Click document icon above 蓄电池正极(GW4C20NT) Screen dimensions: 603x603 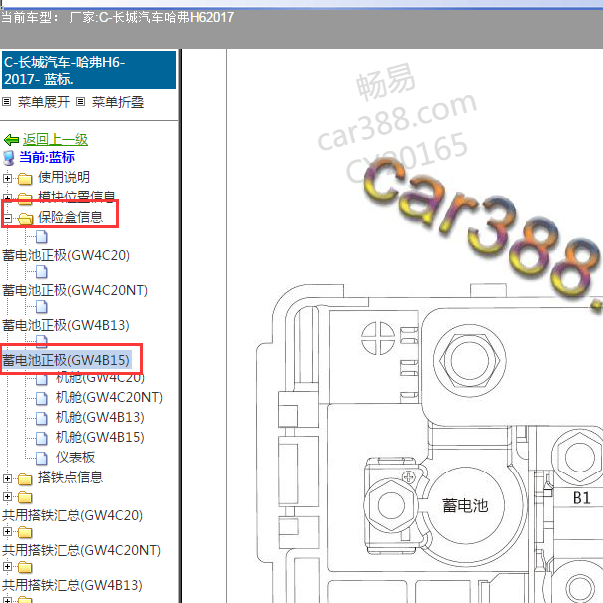pos(42,272)
